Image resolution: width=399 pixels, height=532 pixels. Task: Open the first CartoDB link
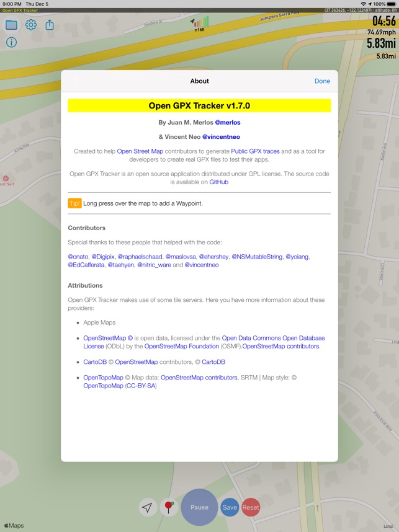pyautogui.click(x=95, y=362)
